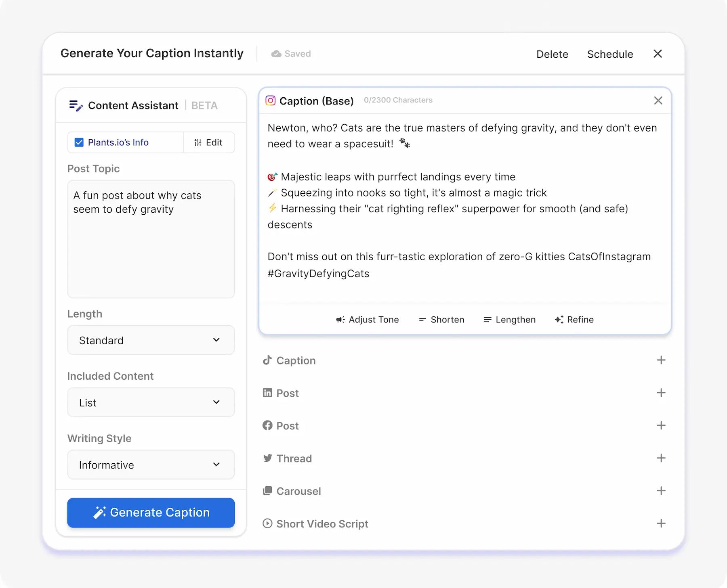Click the TikTok icon next to Caption

coord(267,360)
